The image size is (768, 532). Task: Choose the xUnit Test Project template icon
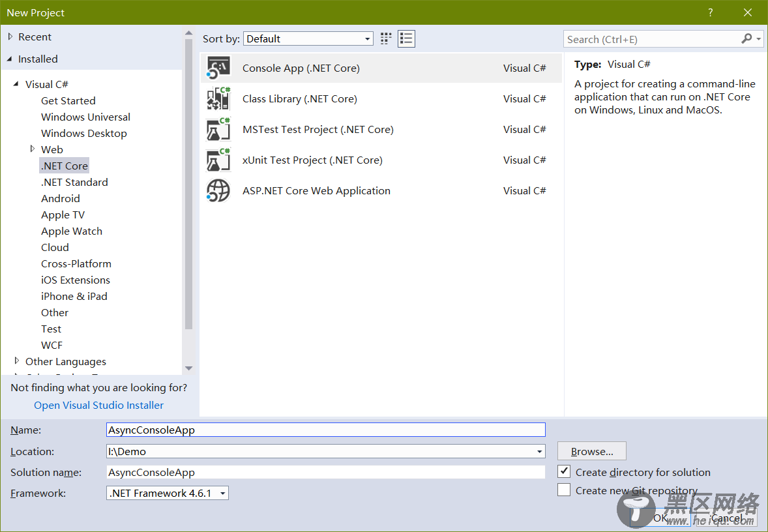pyautogui.click(x=218, y=160)
